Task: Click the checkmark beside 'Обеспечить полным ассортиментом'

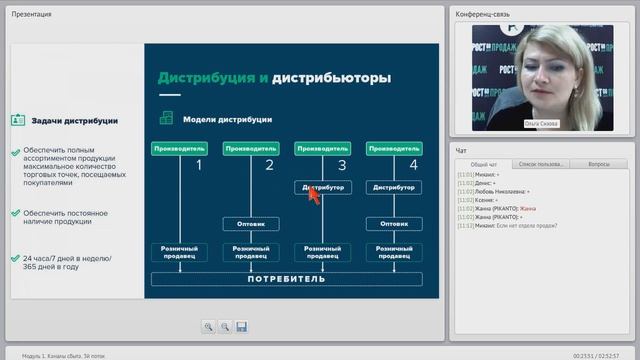Action: [x=16, y=153]
